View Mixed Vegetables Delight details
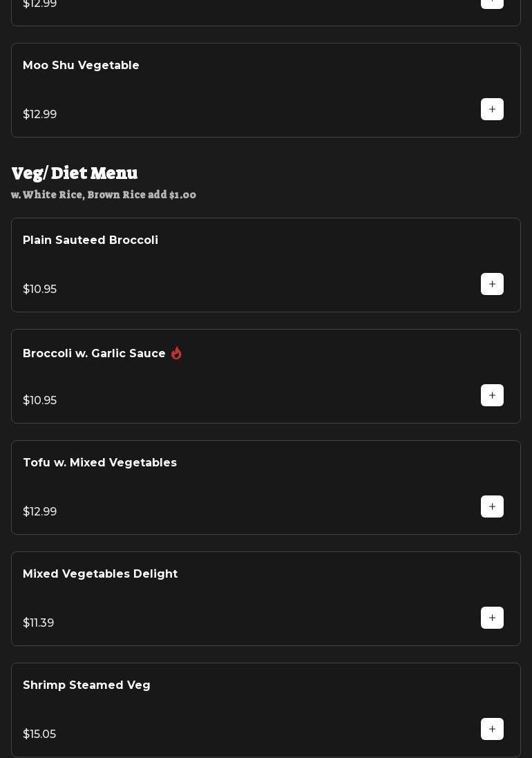Image resolution: width=532 pixels, height=758 pixels. tap(100, 574)
